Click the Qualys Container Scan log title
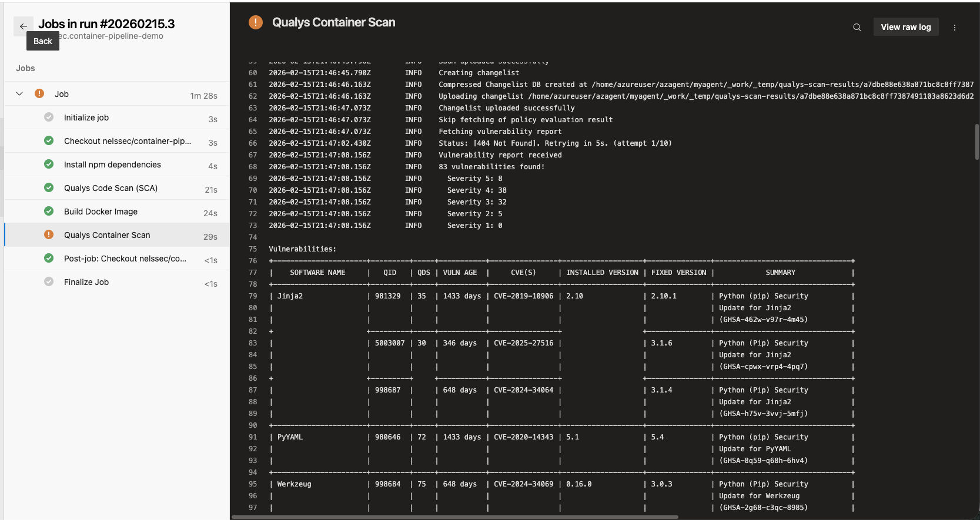Viewport: 980px width, 520px height. (x=333, y=22)
